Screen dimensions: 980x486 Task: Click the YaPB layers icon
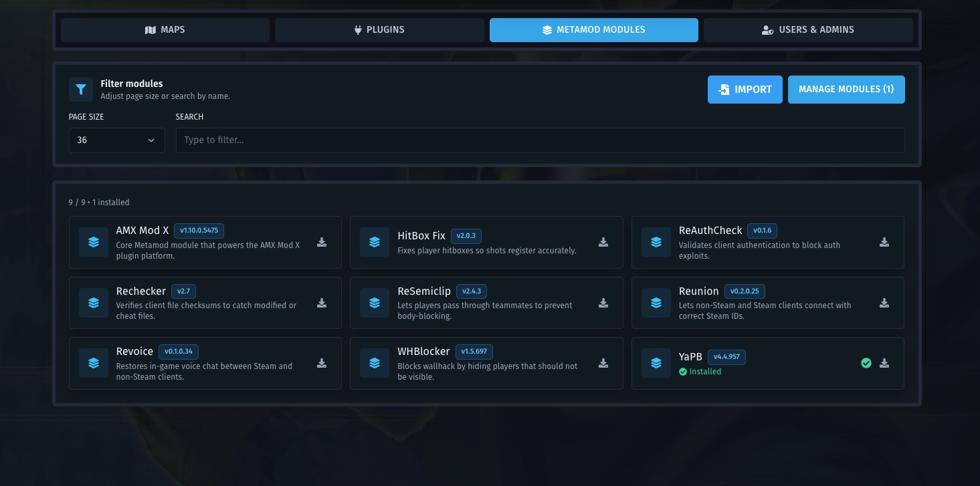coord(656,363)
